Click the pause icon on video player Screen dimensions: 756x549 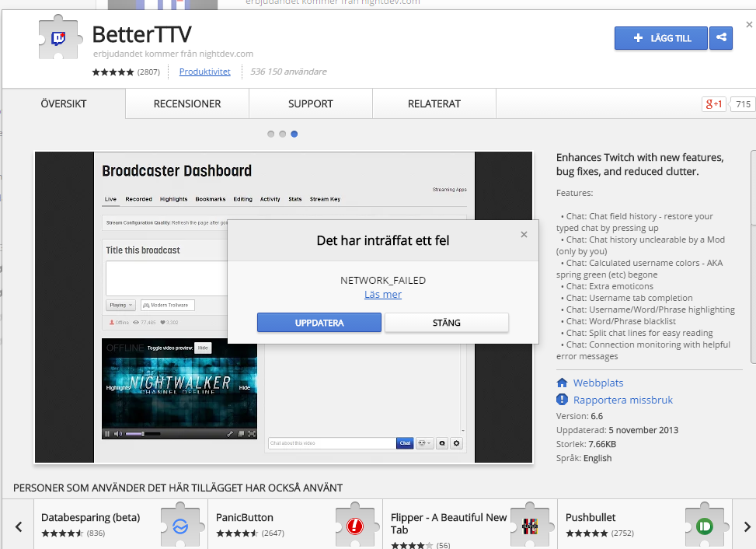(x=107, y=434)
